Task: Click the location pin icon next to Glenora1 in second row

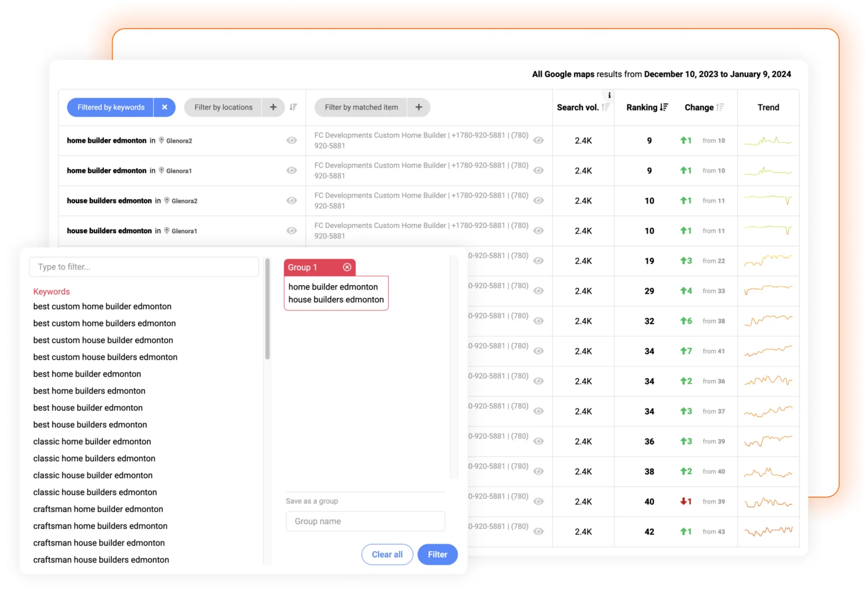Action: click(x=162, y=171)
